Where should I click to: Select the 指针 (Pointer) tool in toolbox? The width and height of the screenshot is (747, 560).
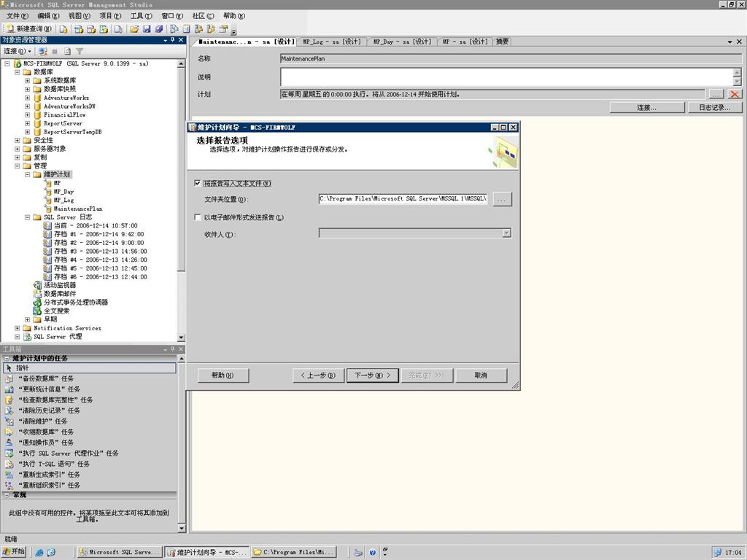click(x=90, y=368)
